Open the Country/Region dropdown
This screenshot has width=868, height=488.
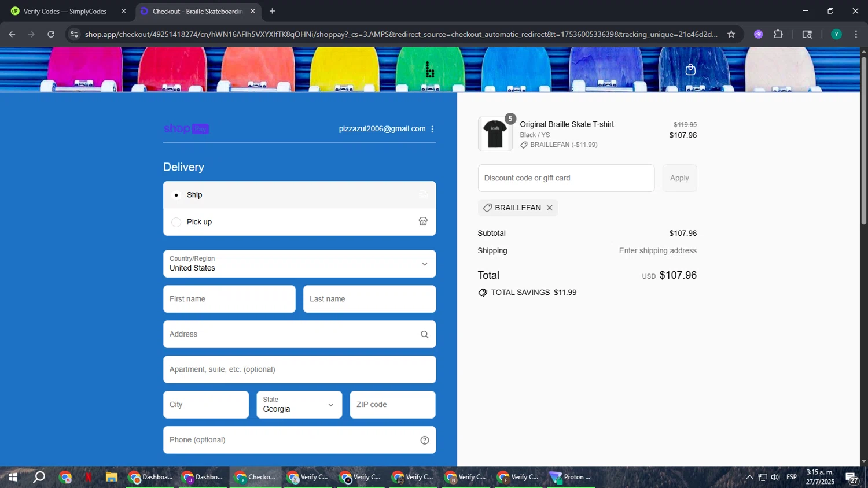299,264
